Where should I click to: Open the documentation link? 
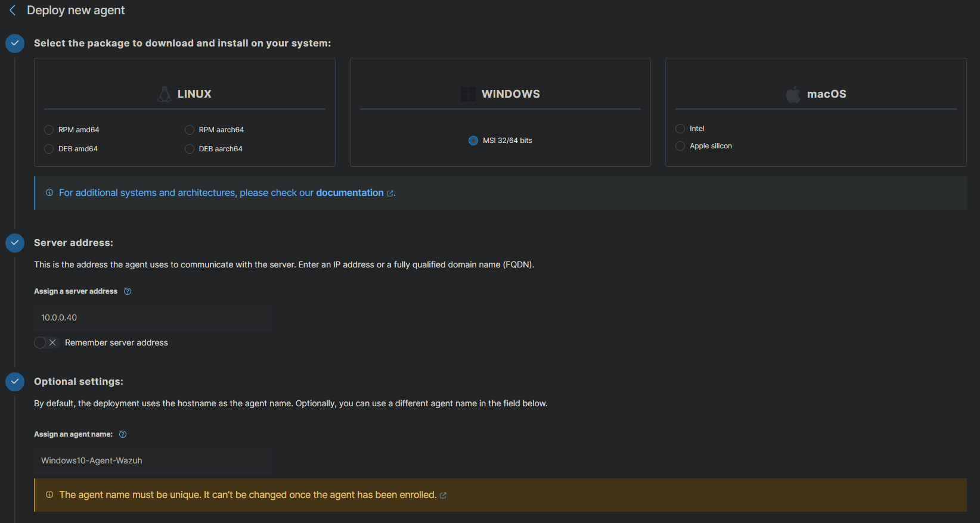pyautogui.click(x=349, y=193)
